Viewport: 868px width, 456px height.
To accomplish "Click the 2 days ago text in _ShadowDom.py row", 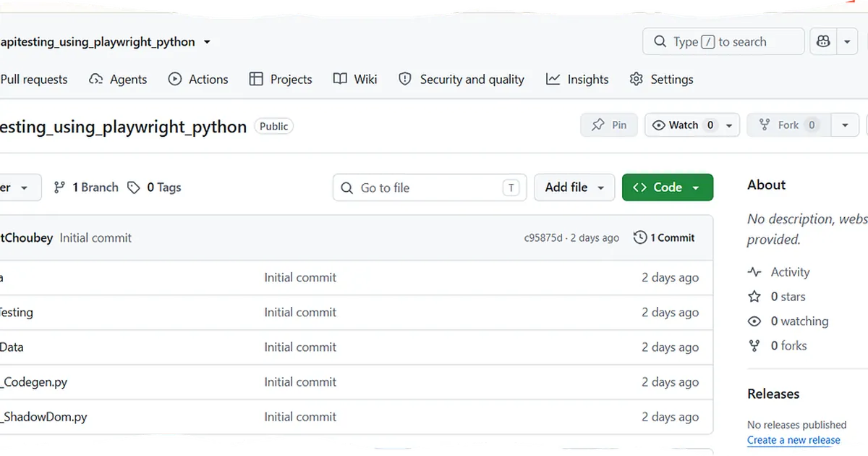I will 670,417.
